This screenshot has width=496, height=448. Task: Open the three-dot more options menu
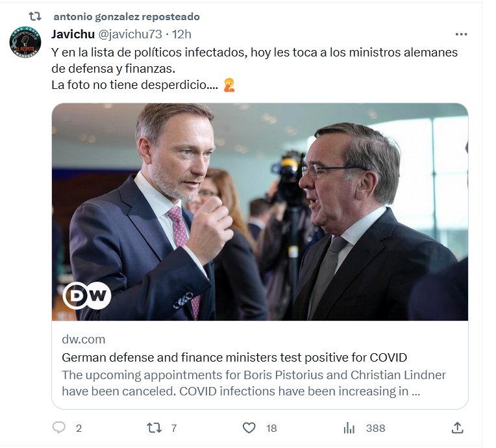(461, 34)
